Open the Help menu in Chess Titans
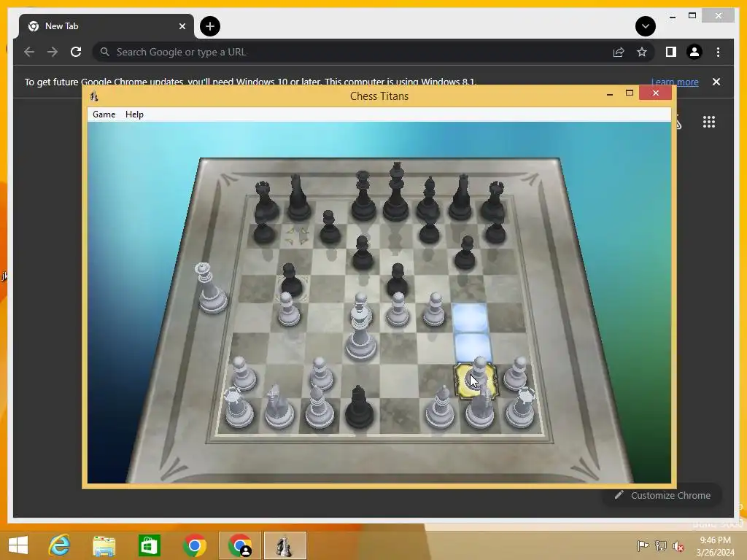The image size is (747, 560). point(134,114)
